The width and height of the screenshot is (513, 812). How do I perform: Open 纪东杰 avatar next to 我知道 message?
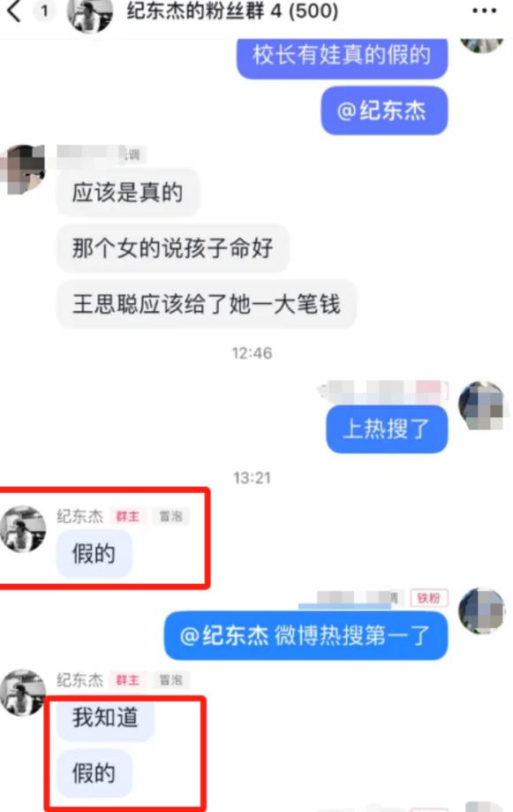coord(22,693)
